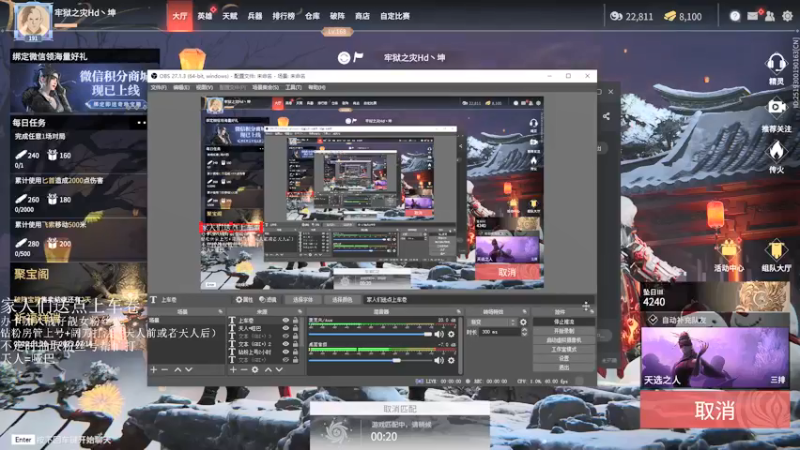Remove source with OBS sources minus button
The height and width of the screenshot is (450, 800).
pos(244,369)
